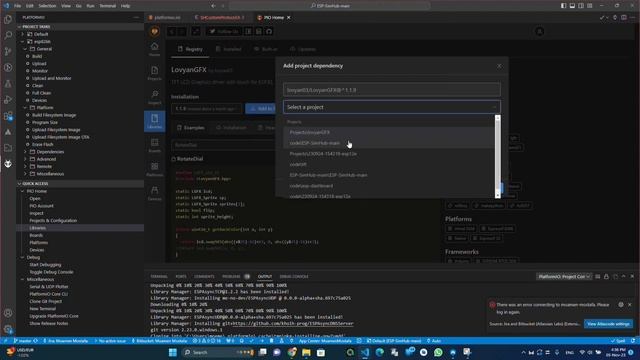640x360 pixels.
Task: Select the PlatformIO alien head icon
Action: [8, 164]
